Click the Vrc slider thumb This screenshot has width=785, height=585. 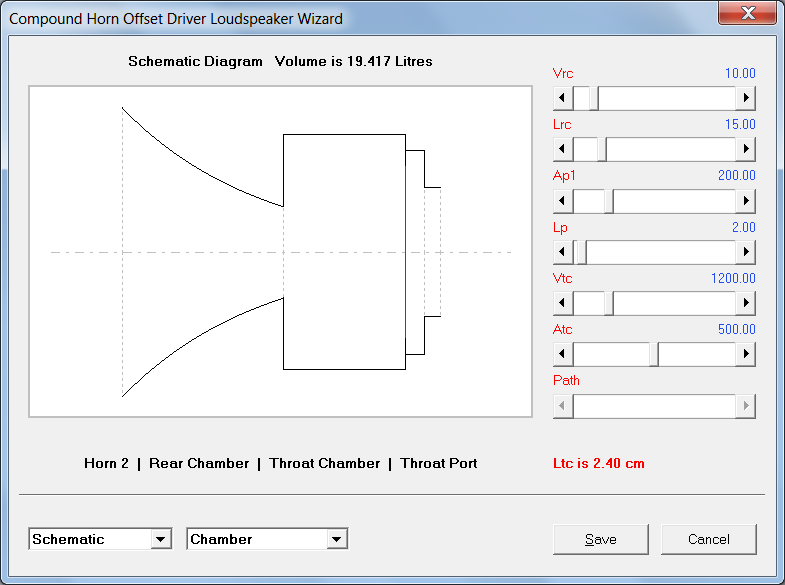point(594,98)
